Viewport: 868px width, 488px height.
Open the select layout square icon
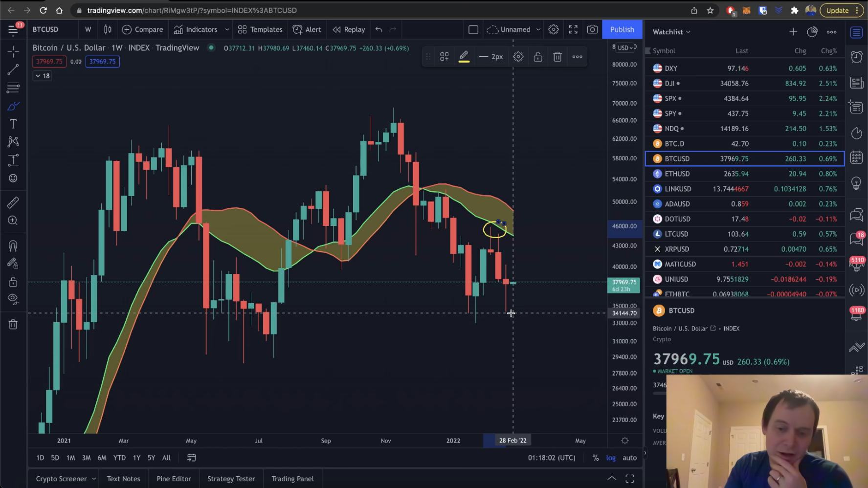[x=473, y=29]
